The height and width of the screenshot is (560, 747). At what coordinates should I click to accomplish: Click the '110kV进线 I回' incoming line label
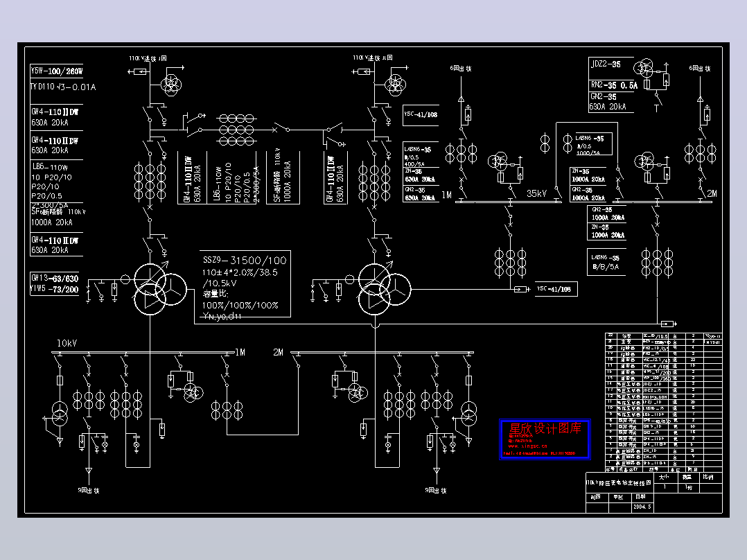pyautogui.click(x=148, y=58)
